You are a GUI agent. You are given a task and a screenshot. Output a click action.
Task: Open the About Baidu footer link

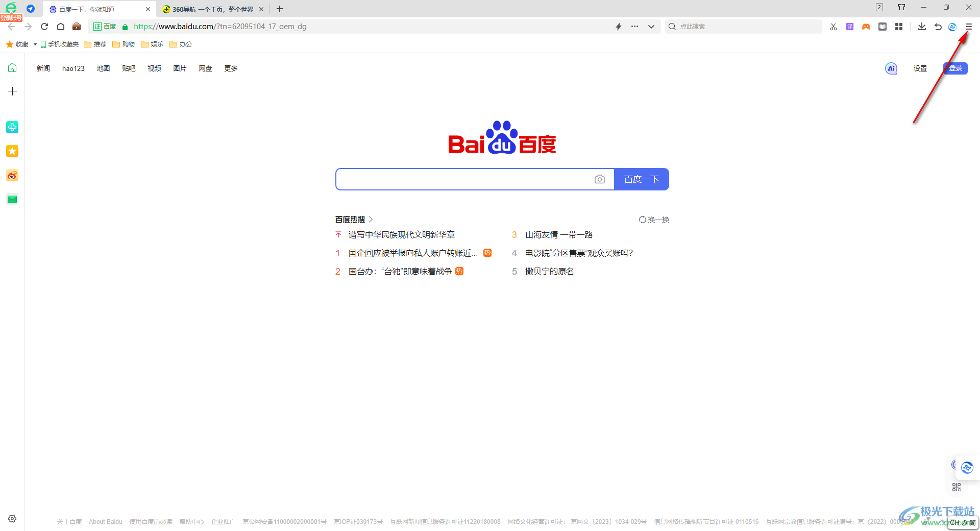106,522
